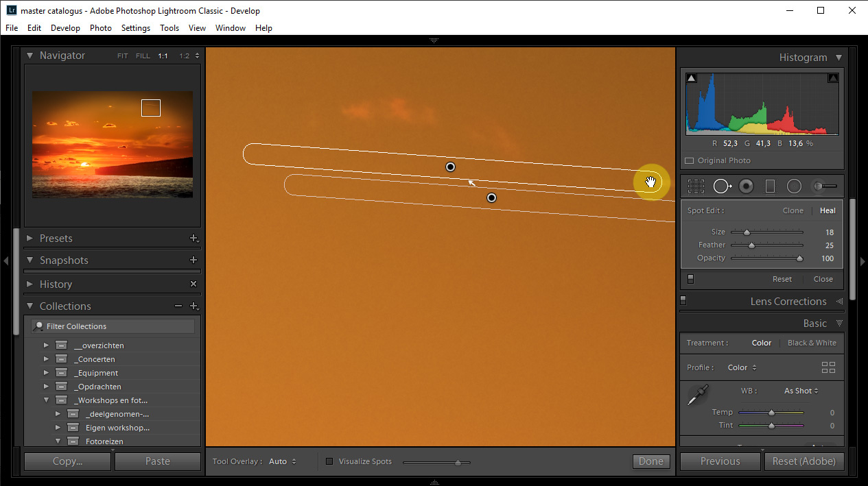868x486 pixels.
Task: Type in the Filter Collections field
Action: click(x=113, y=326)
